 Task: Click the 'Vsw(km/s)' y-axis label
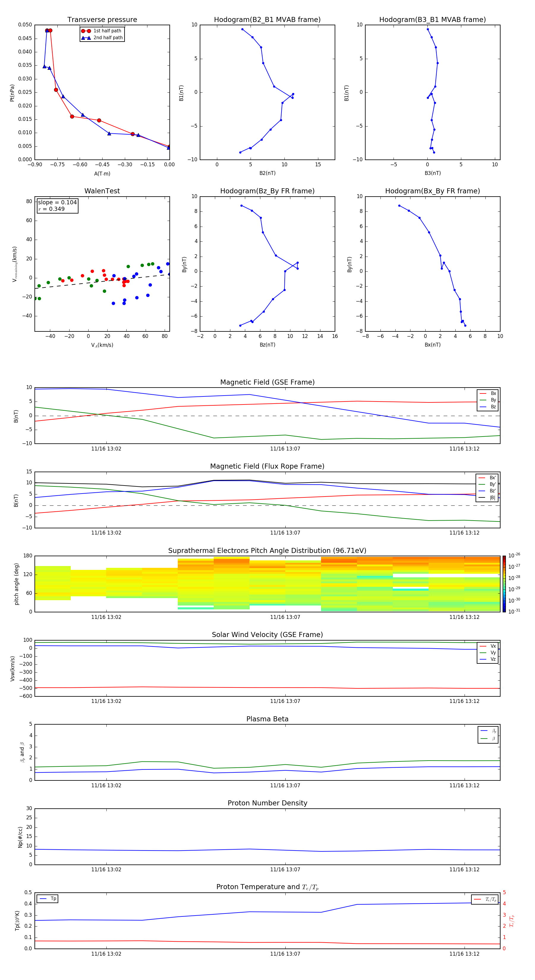coord(12,668)
